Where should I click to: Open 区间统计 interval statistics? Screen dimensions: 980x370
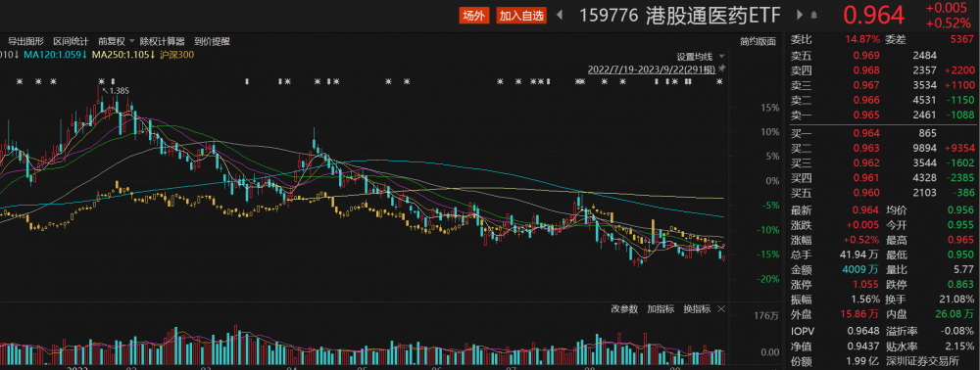tap(71, 42)
